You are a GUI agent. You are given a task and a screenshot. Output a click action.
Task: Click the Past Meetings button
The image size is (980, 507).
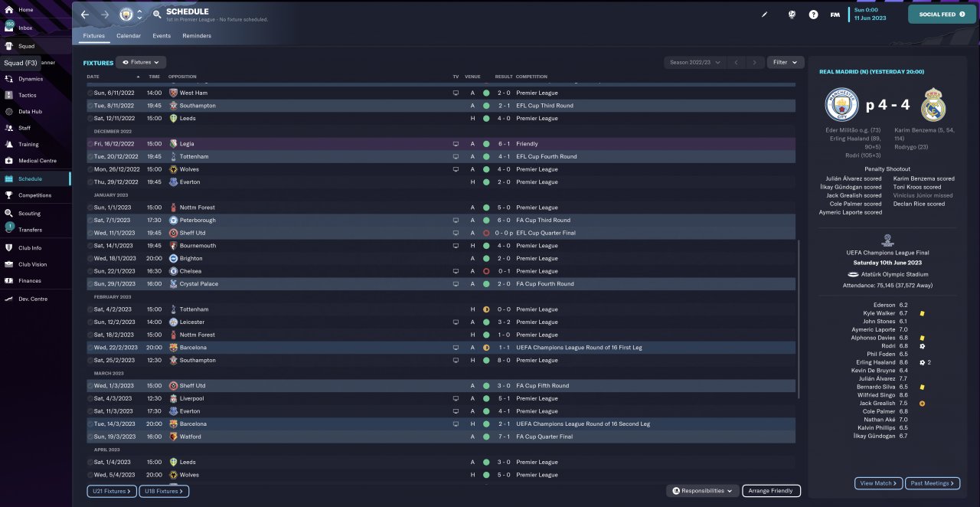932,483
